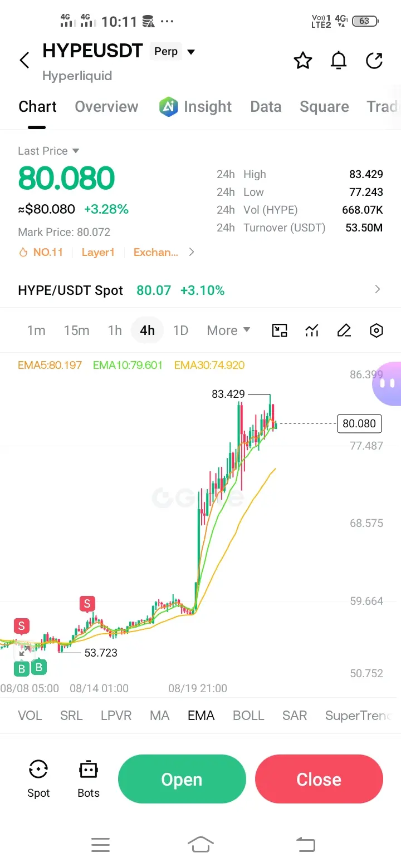This screenshot has width=401, height=868.
Task: Open HYPE/USDT Spot row chevron
Action: pyautogui.click(x=378, y=289)
